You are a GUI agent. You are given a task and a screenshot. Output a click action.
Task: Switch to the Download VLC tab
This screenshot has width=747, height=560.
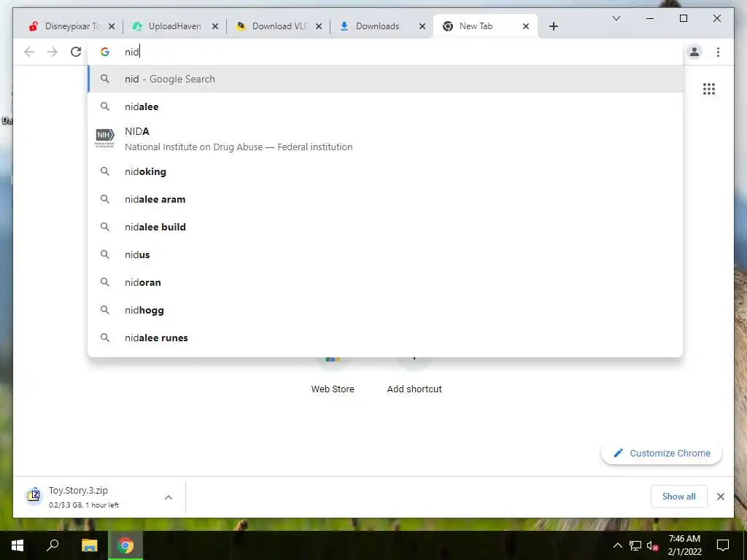point(279,26)
